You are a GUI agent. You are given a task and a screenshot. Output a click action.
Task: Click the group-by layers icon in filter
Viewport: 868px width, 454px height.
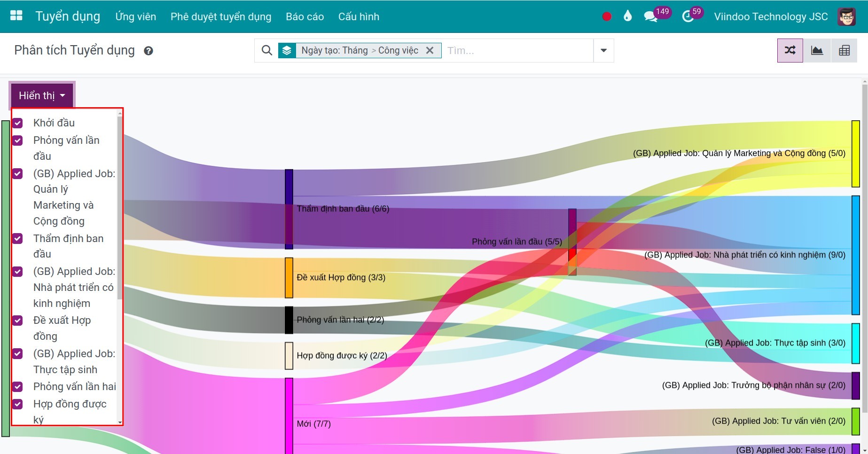pos(287,50)
